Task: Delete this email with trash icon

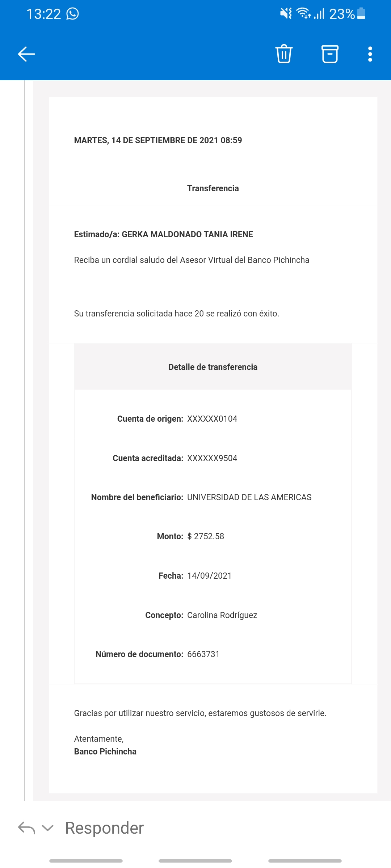Action: point(284,54)
